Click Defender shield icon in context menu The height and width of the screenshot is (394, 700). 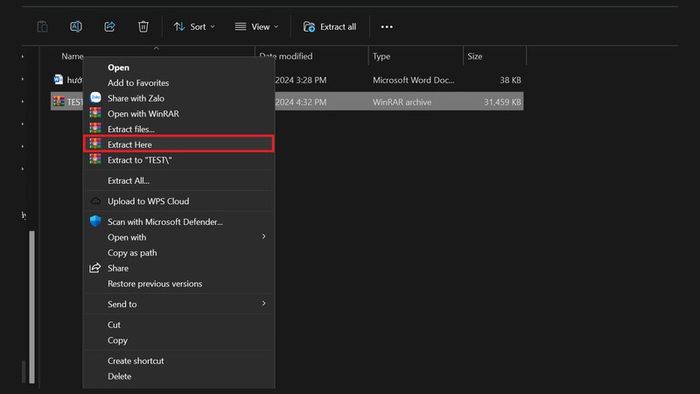click(x=96, y=221)
